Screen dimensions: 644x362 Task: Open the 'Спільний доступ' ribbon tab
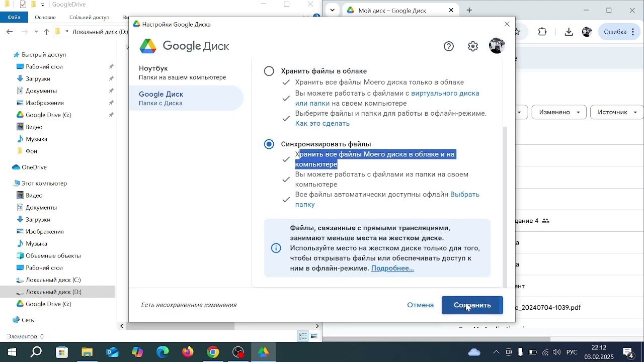click(90, 17)
